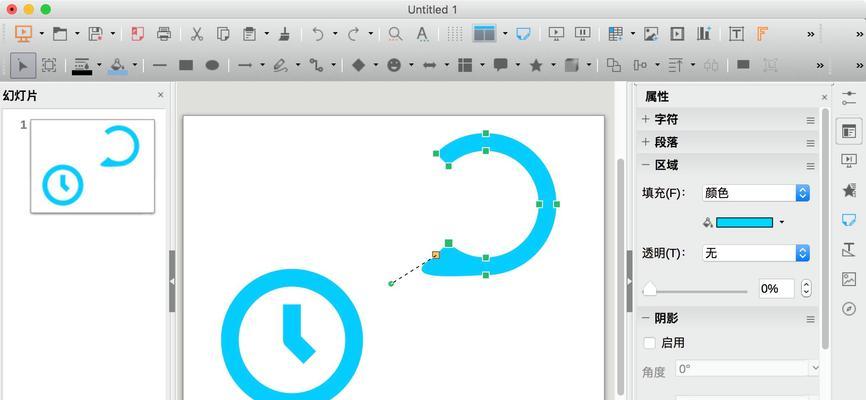Select the Ellipse shape tool

[213, 66]
